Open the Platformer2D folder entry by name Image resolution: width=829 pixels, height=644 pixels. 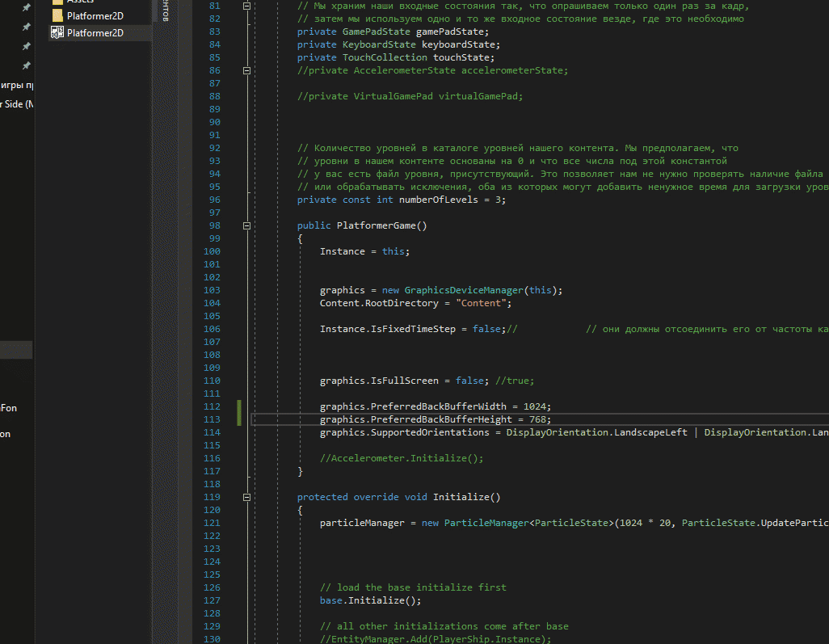point(95,15)
